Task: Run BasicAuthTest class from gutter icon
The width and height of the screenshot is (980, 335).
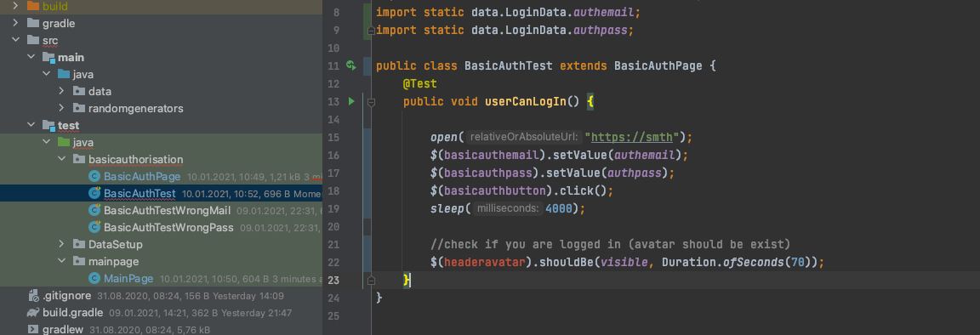Action: pos(350,65)
